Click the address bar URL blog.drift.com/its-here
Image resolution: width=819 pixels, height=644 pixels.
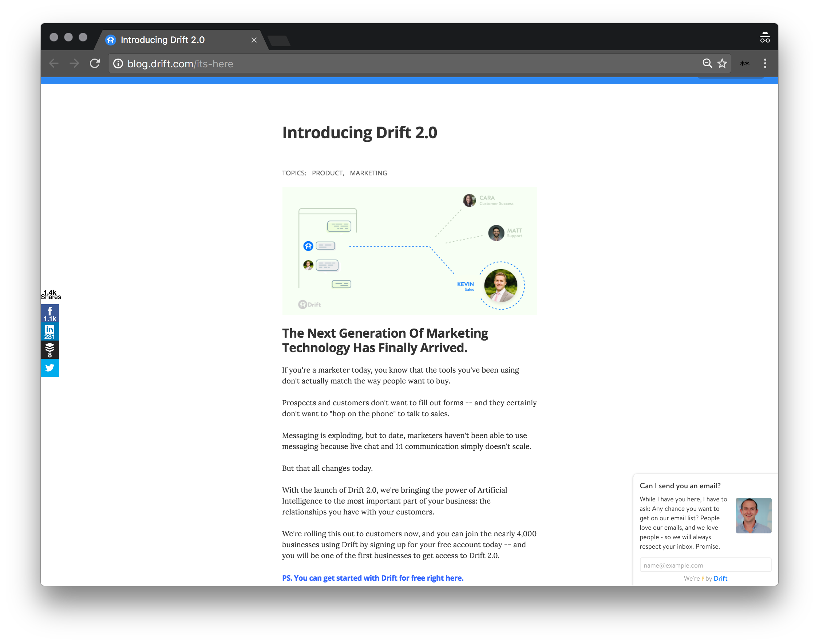180,64
